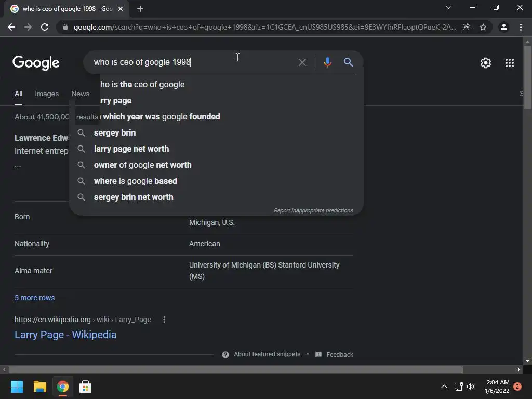Click the horizontal scrollbar thumb
Screen dimensions: 532x399
[x=235, y=369]
